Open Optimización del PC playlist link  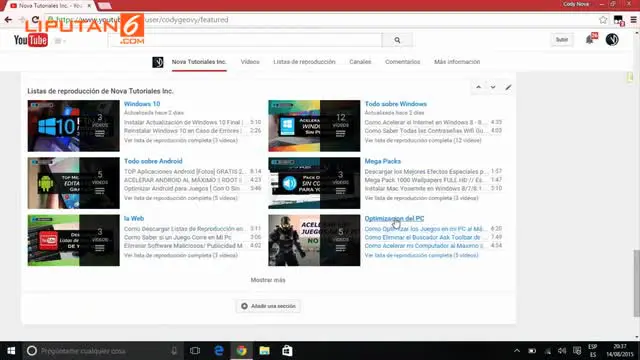click(394, 218)
